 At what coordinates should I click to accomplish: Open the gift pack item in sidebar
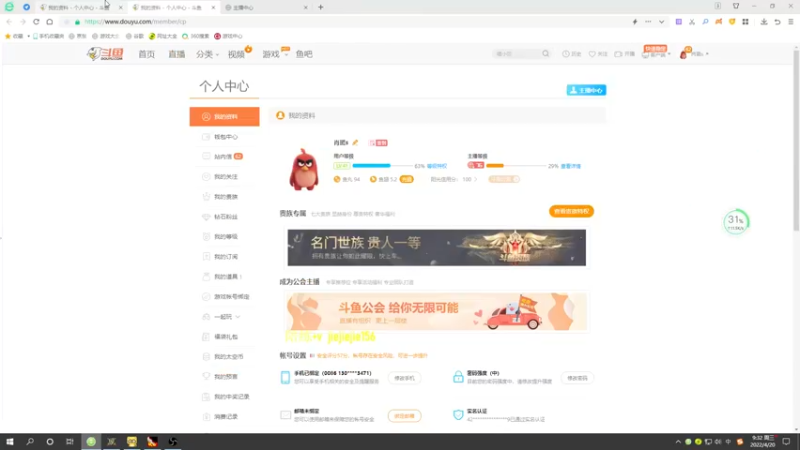[224, 337]
